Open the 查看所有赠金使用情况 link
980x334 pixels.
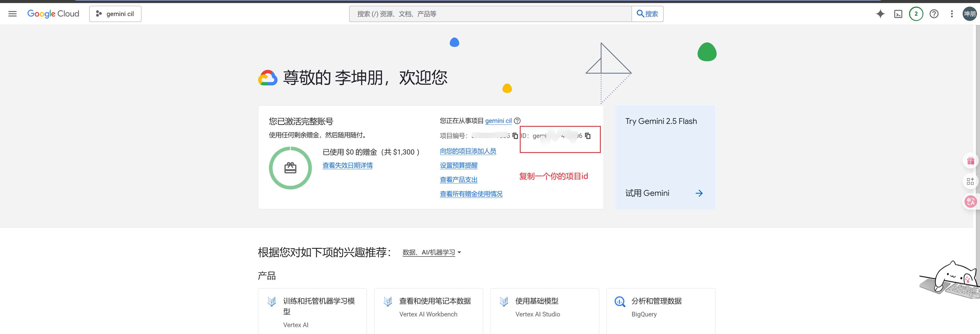click(471, 194)
